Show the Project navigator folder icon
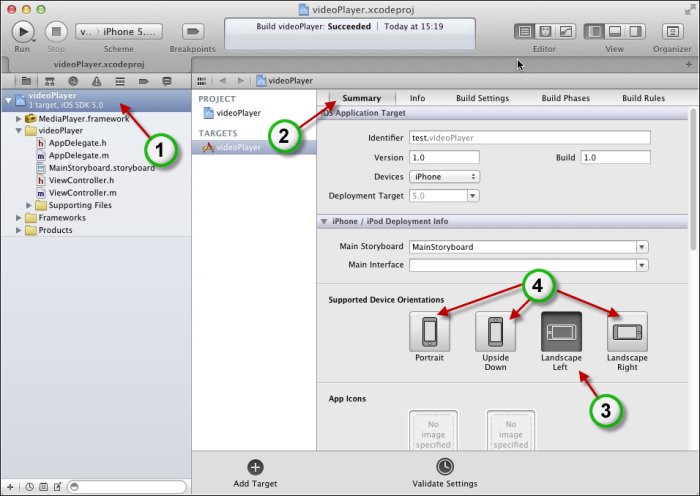This screenshot has height=496, width=700. (x=26, y=81)
